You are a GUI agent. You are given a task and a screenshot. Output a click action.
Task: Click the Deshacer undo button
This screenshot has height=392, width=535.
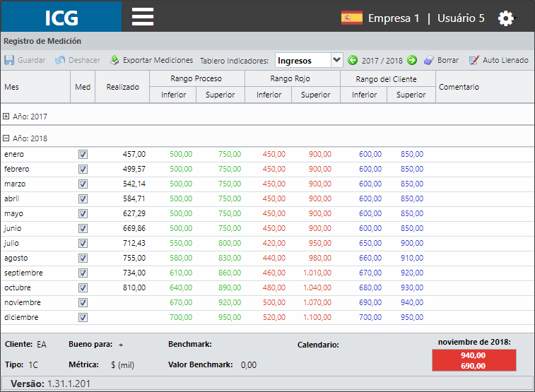point(78,60)
